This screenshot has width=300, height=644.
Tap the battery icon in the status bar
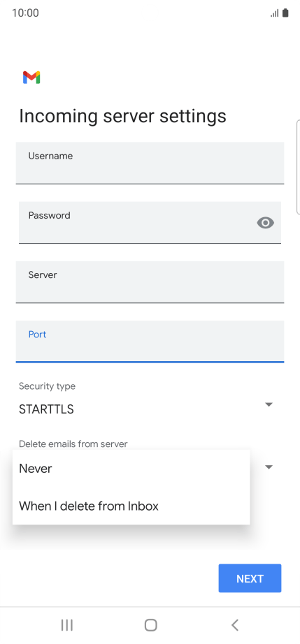coord(285,13)
